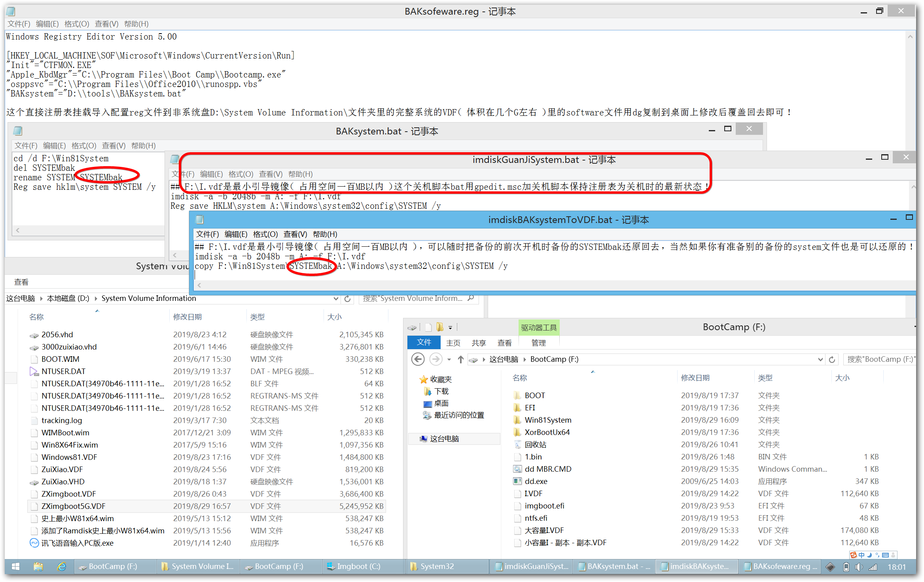Open 查看(V) menu in imdiskBAKsystemToVDF.bat Notepad
The height and width of the screenshot is (582, 924).
click(295, 234)
